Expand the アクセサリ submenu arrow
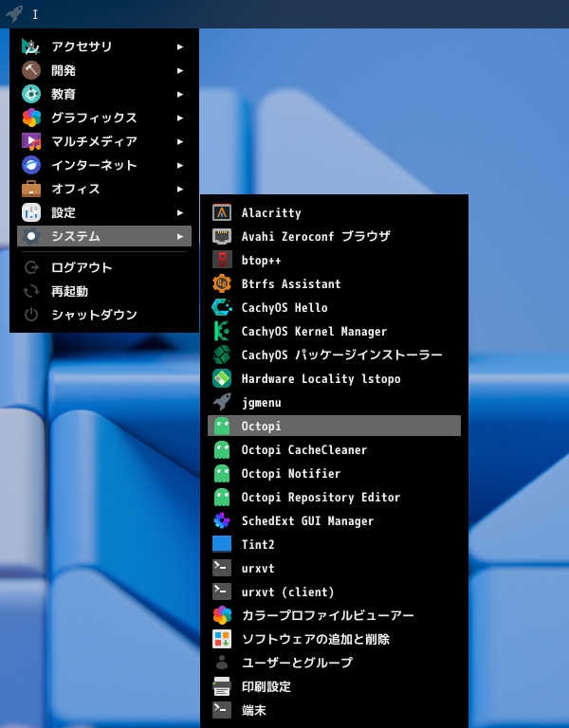 [180, 46]
